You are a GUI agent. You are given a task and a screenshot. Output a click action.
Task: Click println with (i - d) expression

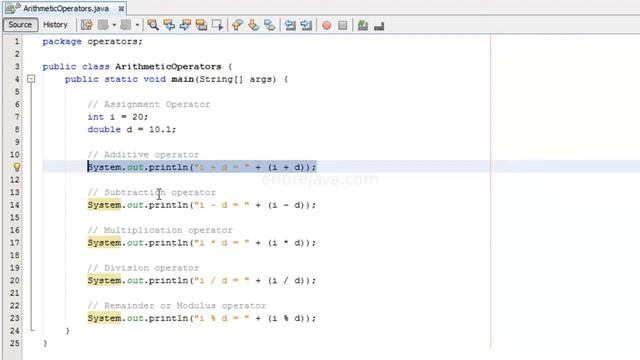coord(202,205)
